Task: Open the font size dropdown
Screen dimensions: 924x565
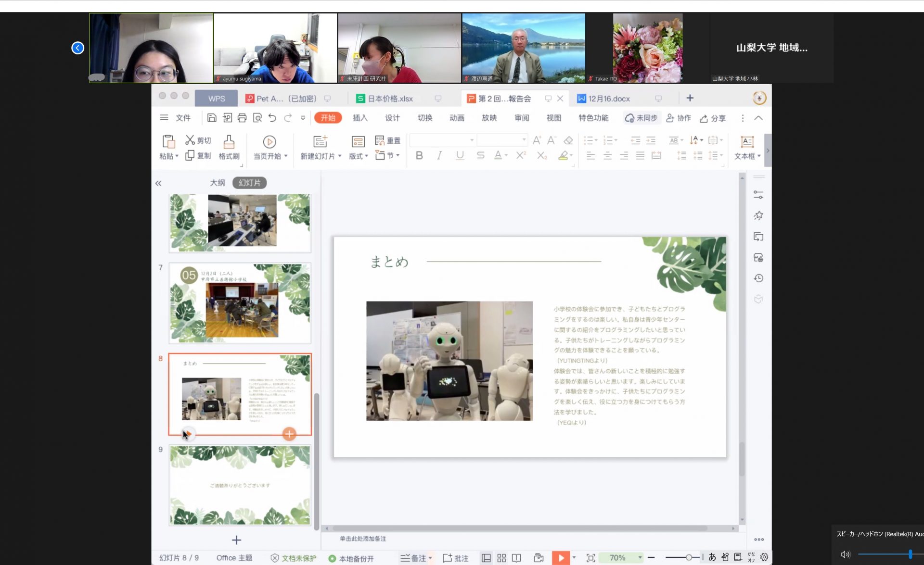Action: (x=524, y=140)
